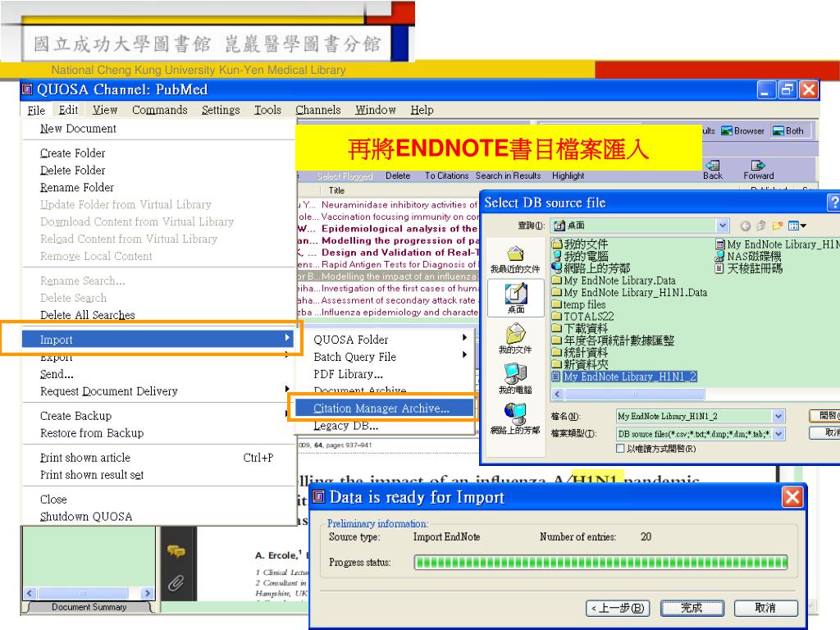
Task: Open the temp files folder
Action: 578,304
